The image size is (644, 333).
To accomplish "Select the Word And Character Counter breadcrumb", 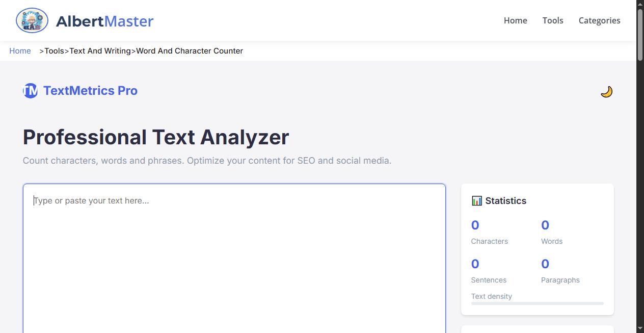I will (189, 50).
